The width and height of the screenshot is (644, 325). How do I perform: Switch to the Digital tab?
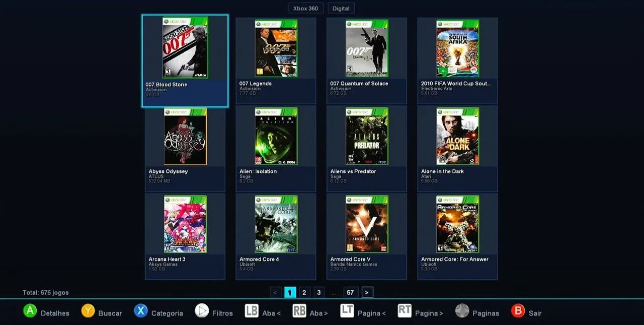[341, 8]
